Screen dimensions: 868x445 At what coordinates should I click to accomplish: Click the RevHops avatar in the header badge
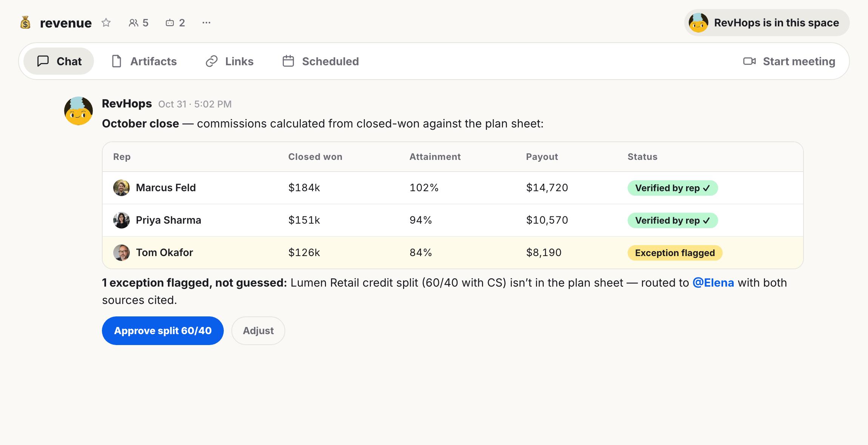(698, 23)
